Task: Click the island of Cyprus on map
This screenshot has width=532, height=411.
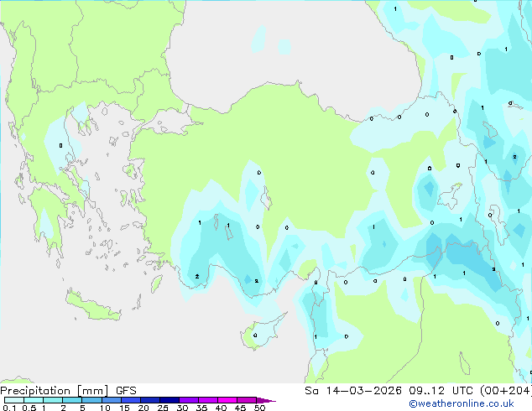Action: click(x=261, y=332)
